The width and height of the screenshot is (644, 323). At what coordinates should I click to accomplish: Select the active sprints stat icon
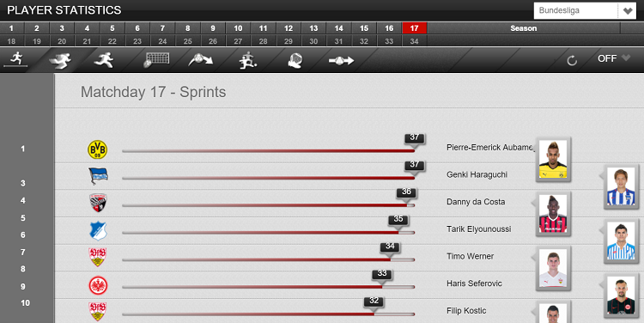tap(60, 60)
